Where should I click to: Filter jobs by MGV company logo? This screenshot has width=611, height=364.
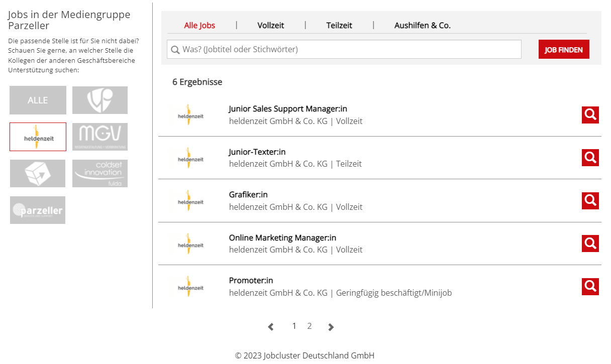(100, 137)
